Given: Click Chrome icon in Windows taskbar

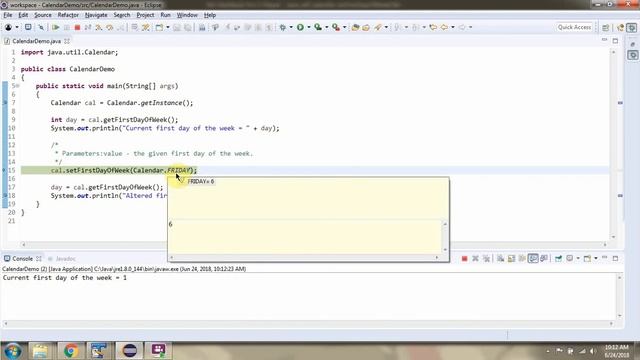Looking at the screenshot, I should click(71, 351).
